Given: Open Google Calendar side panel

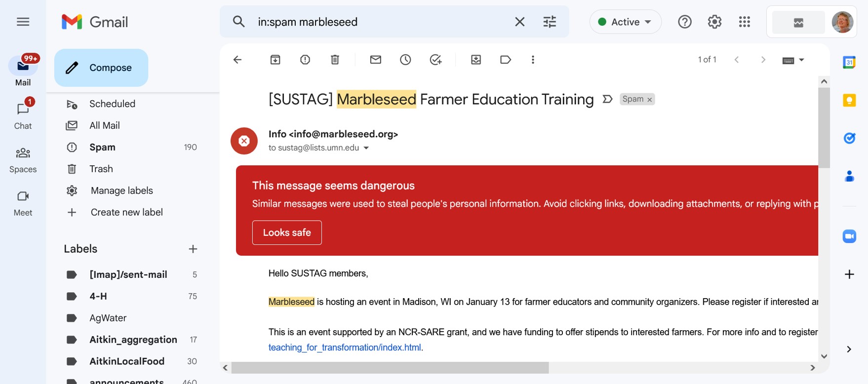Looking at the screenshot, I should 849,62.
